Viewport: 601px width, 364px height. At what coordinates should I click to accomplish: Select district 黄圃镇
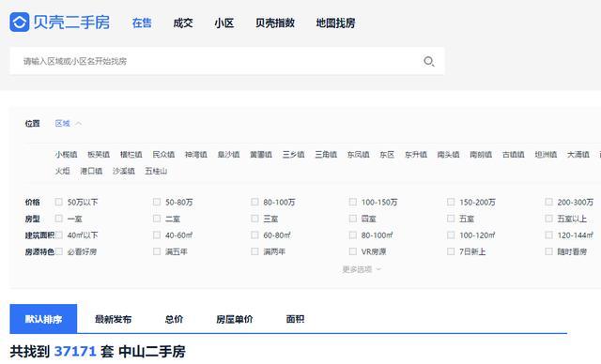261,155
